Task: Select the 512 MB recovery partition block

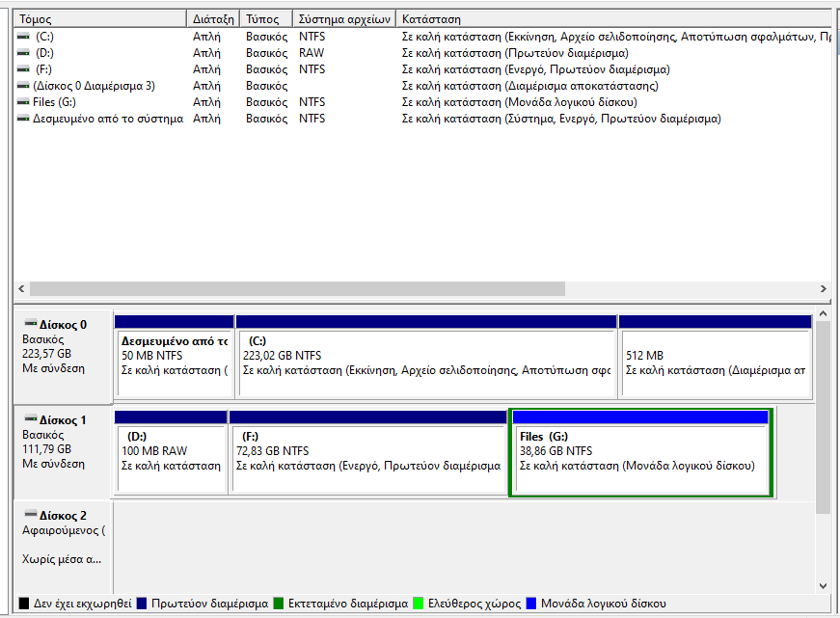Action: coord(716,357)
